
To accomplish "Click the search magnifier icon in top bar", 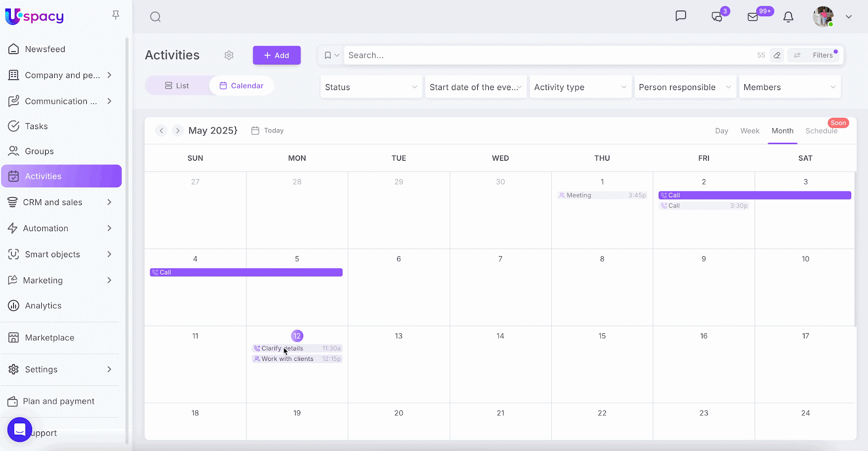I will pos(155,17).
